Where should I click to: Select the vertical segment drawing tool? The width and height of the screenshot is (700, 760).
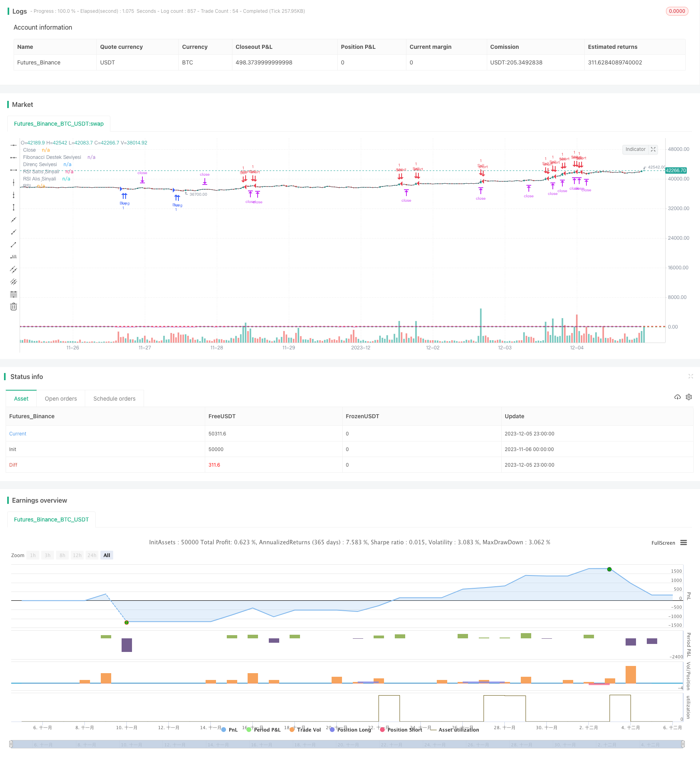pyautogui.click(x=14, y=207)
